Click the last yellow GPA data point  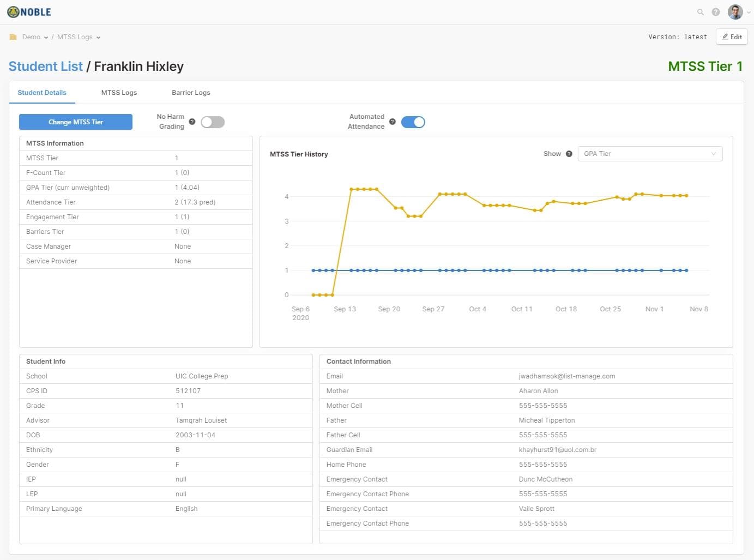pyautogui.click(x=686, y=196)
